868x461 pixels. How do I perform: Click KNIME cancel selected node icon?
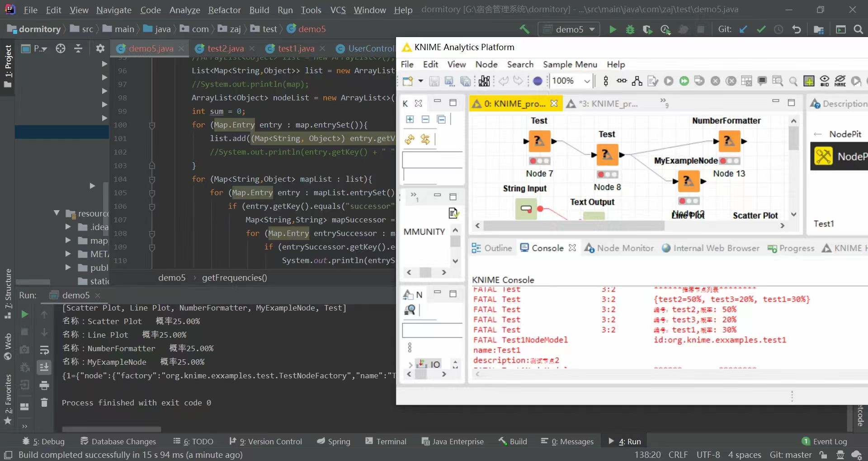(715, 81)
